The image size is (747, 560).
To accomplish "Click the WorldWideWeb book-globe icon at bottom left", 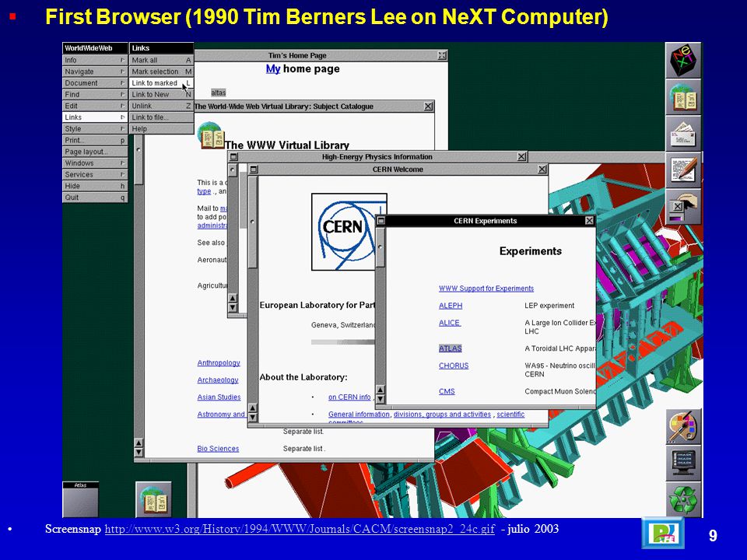I will (x=153, y=499).
